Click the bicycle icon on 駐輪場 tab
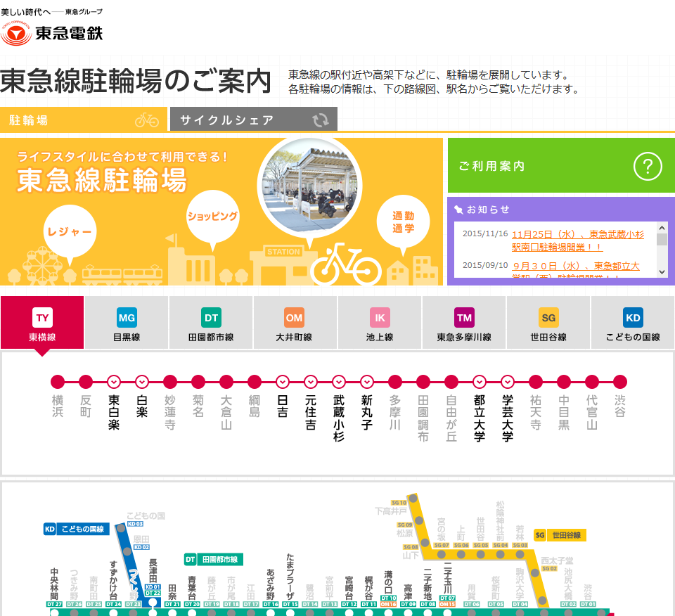 147,120
